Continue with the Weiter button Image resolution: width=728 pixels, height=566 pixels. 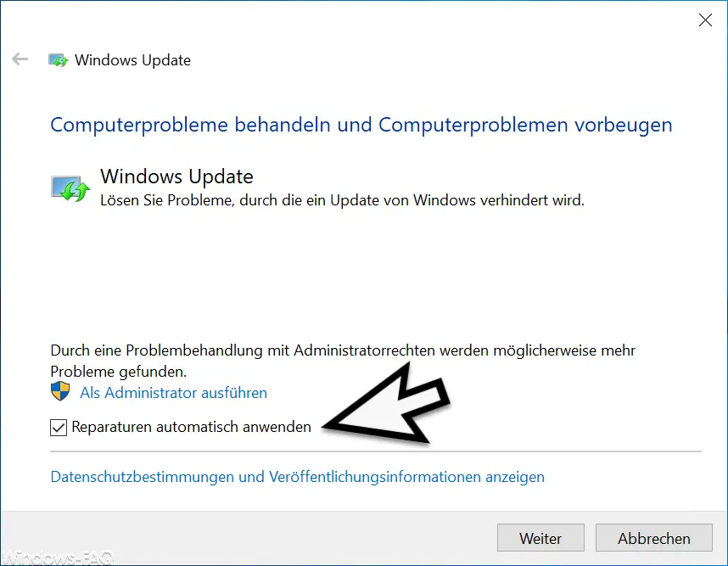point(540,538)
